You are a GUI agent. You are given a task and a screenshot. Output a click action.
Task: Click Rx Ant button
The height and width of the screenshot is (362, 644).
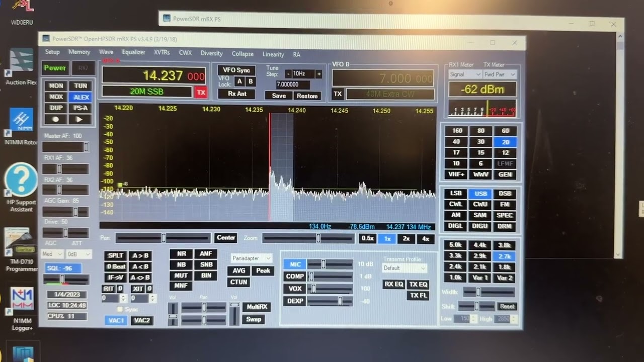(x=237, y=94)
